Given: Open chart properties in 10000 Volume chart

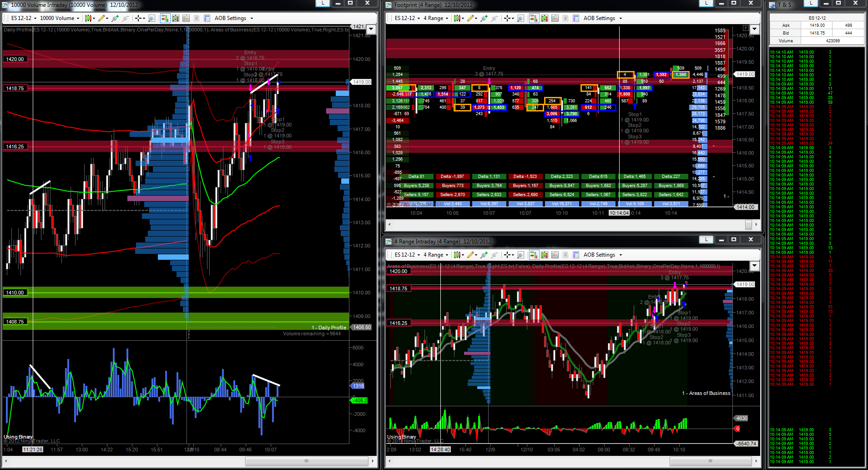Looking at the screenshot, I should click(207, 18).
